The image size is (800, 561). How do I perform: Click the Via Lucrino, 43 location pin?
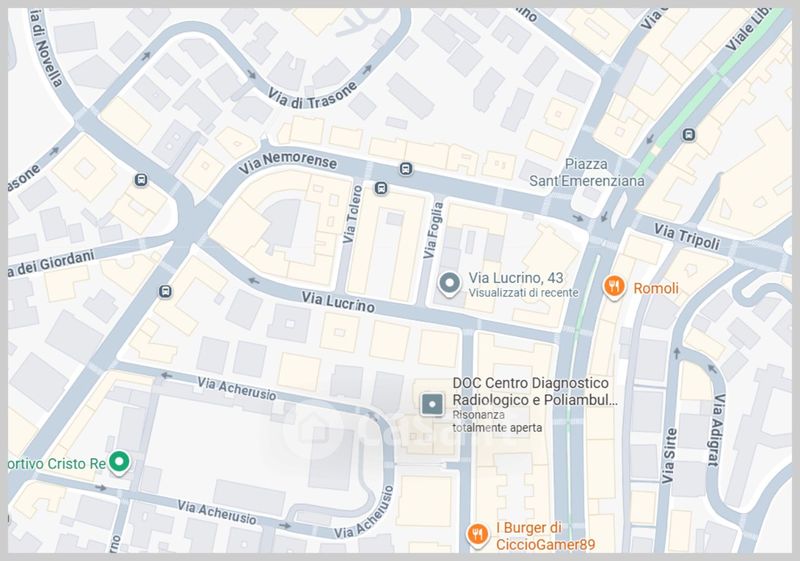point(449,284)
